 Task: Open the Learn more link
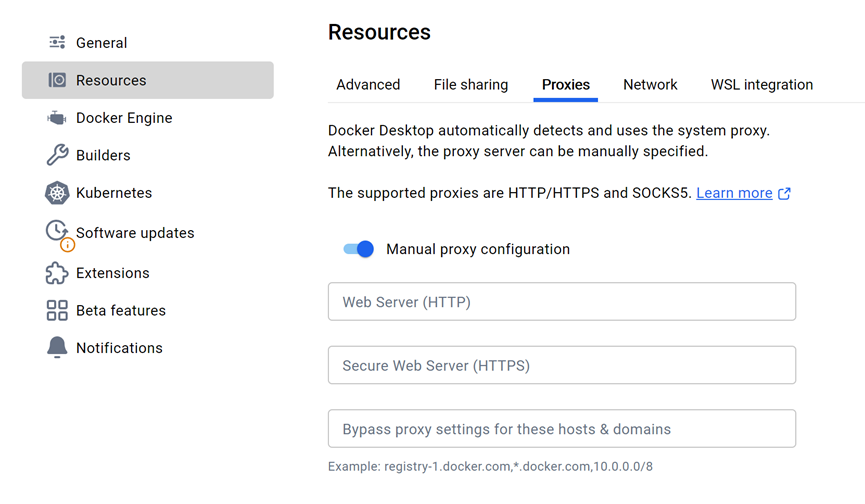[734, 193]
